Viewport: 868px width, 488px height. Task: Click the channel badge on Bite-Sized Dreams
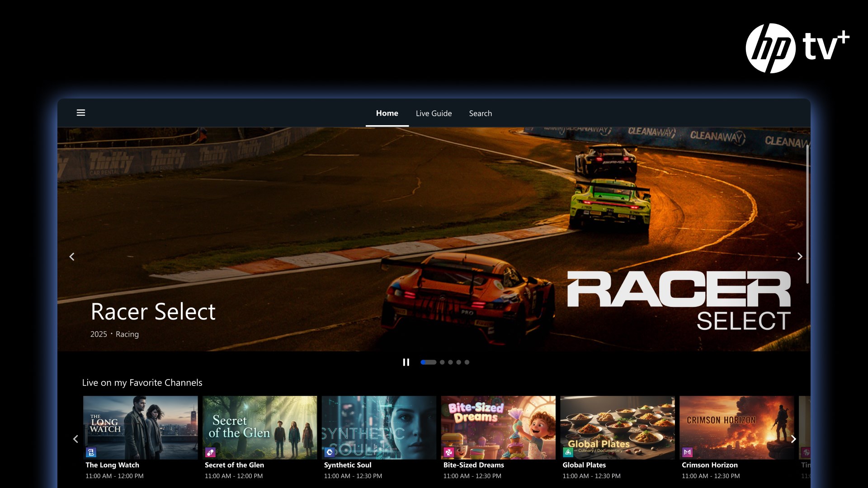click(449, 452)
